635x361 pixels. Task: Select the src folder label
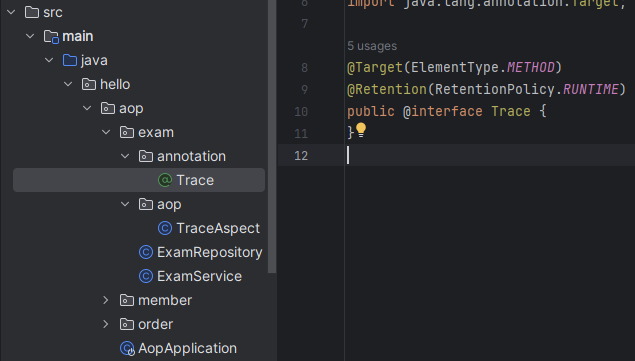(x=53, y=13)
